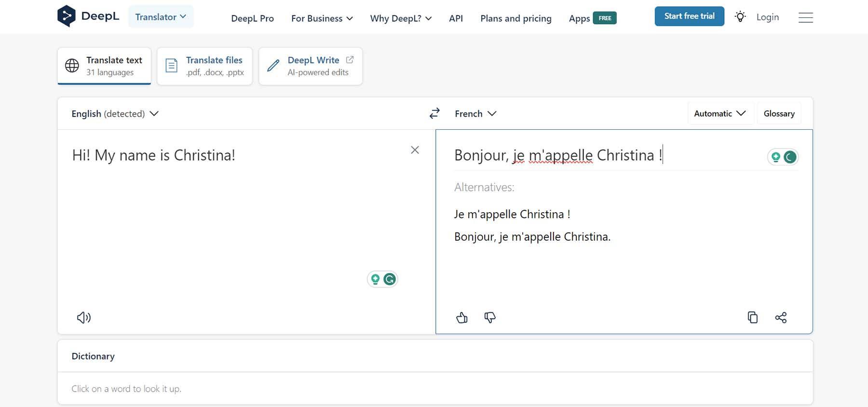Open the hamburger menu
The image size is (868, 407).
tap(805, 18)
